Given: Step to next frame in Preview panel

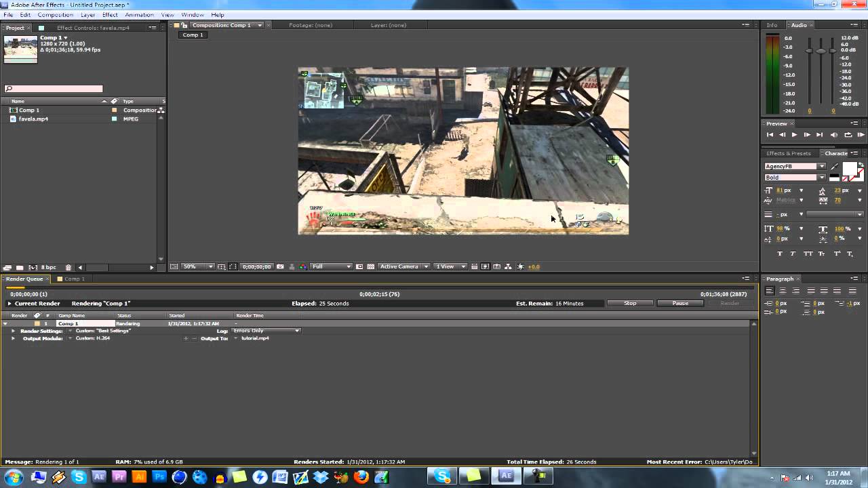Looking at the screenshot, I should point(807,135).
